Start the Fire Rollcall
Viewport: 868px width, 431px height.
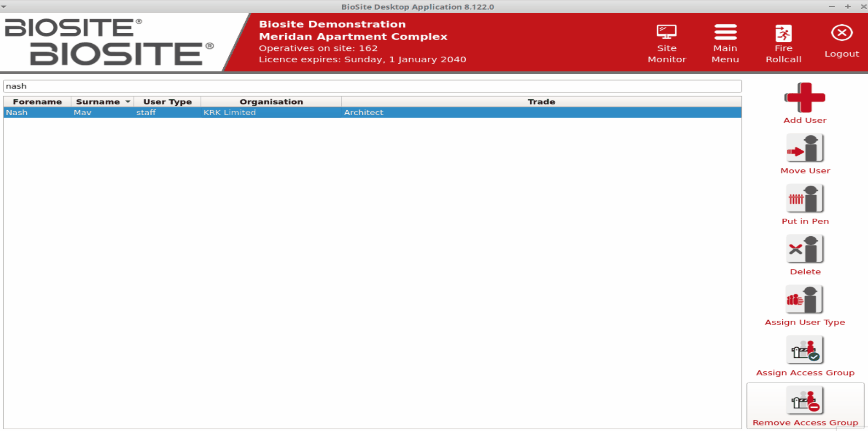(783, 43)
